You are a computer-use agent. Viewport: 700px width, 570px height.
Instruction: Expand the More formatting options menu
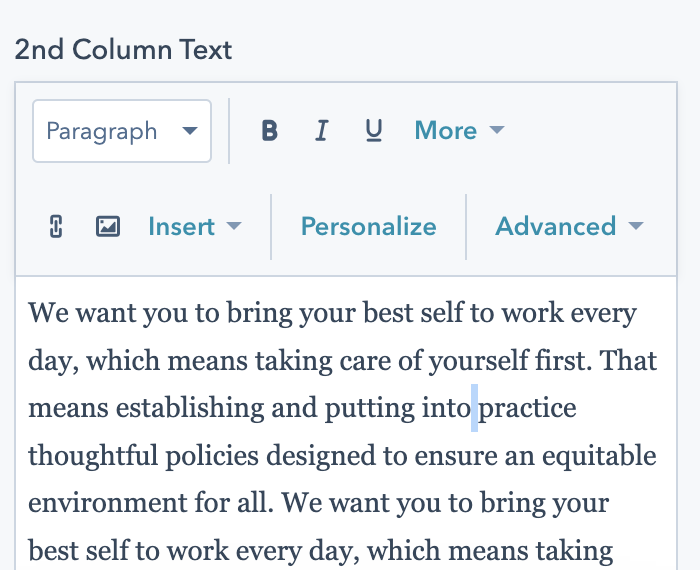tap(459, 131)
